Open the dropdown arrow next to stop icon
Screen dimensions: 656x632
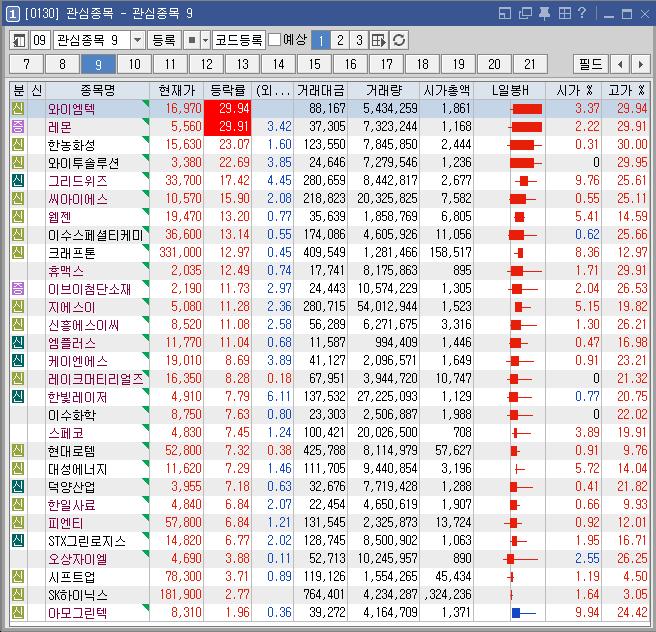pos(205,40)
